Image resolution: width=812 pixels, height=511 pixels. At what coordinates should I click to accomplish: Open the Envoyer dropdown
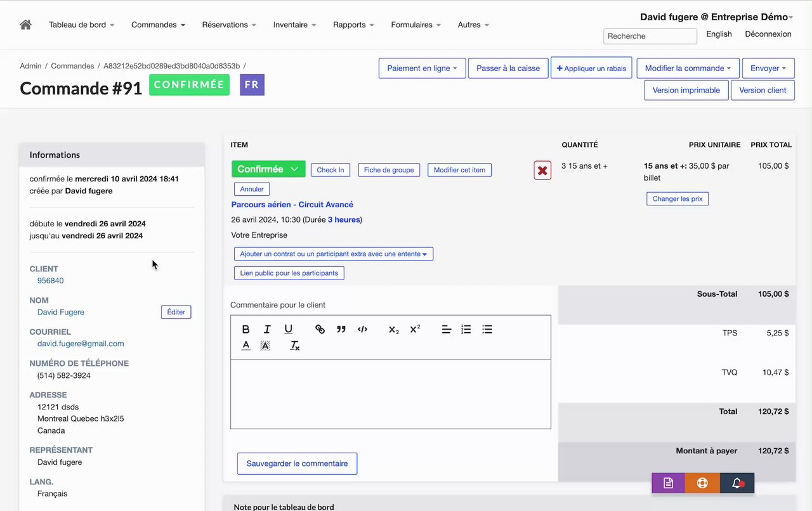[768, 68]
